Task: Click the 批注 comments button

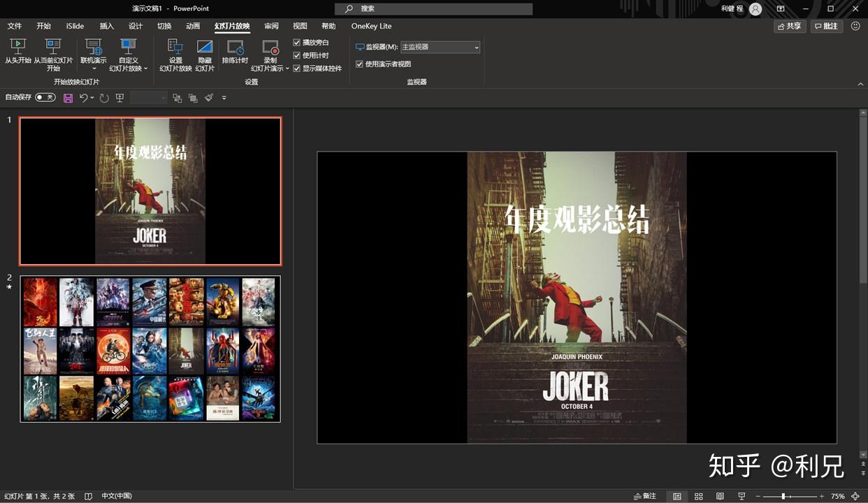Action: tap(826, 26)
